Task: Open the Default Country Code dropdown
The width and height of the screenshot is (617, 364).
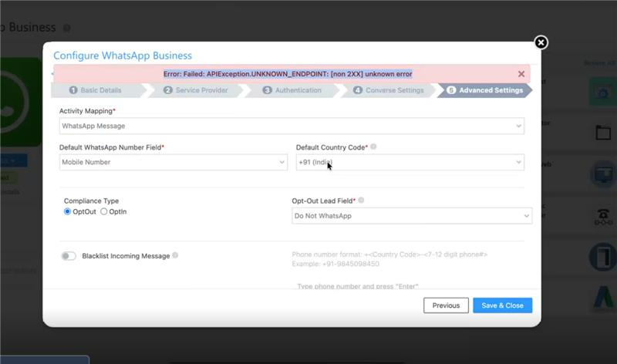Action: coord(410,162)
